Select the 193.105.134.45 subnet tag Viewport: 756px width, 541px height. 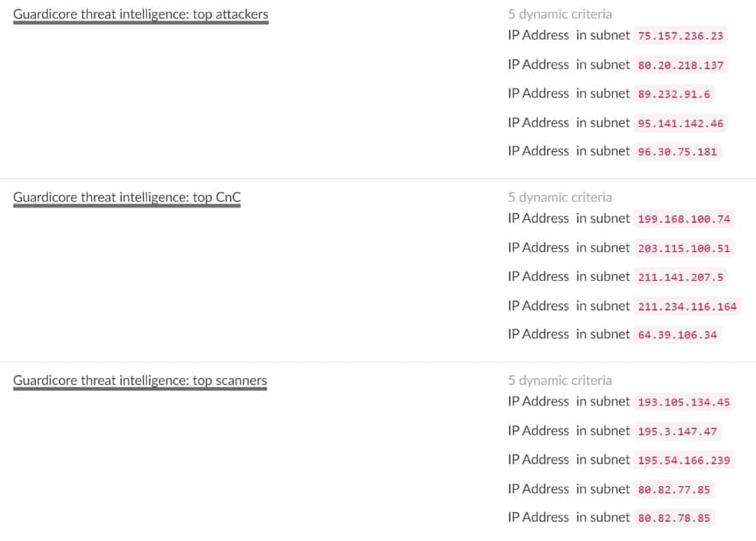tap(683, 403)
